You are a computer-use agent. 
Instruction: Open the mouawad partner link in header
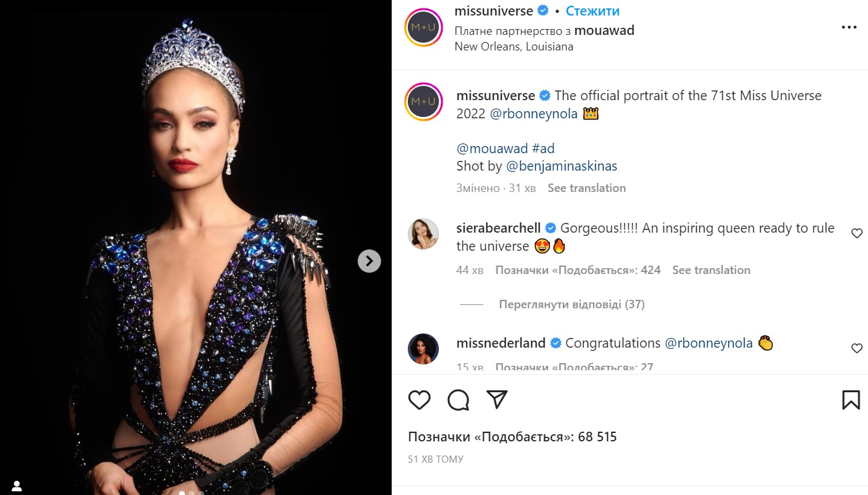[x=604, y=30]
